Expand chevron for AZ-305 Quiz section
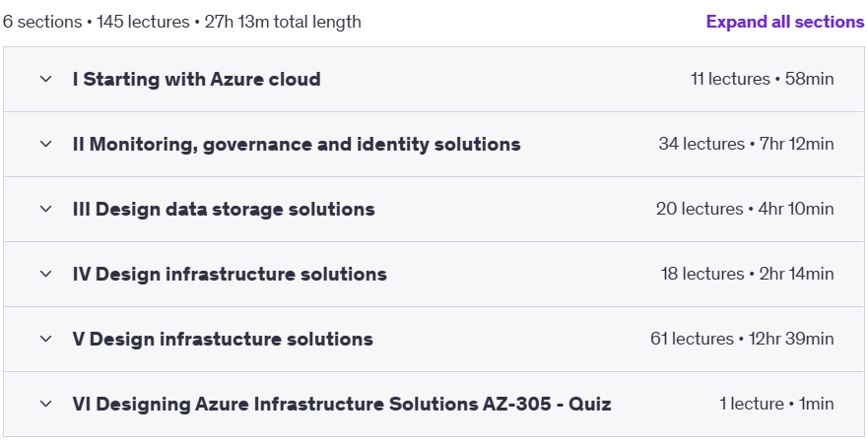The height and width of the screenshot is (442, 868). pyautogui.click(x=46, y=404)
